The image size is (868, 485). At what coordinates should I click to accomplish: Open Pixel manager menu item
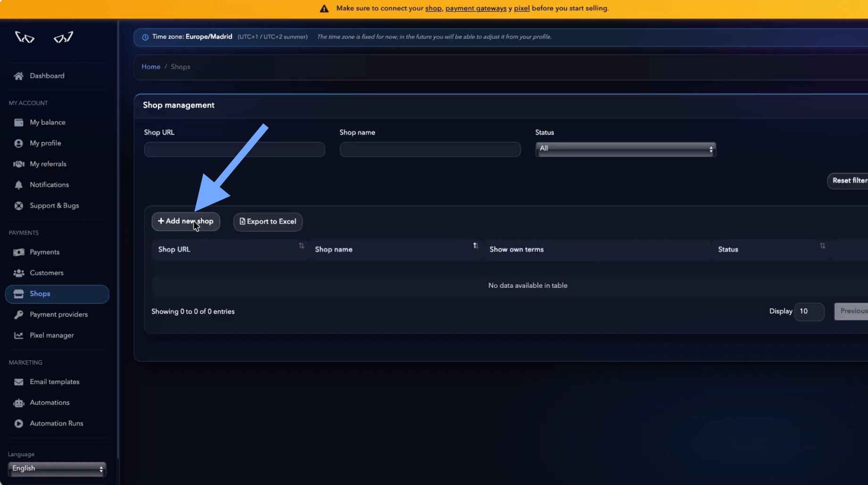(x=52, y=335)
